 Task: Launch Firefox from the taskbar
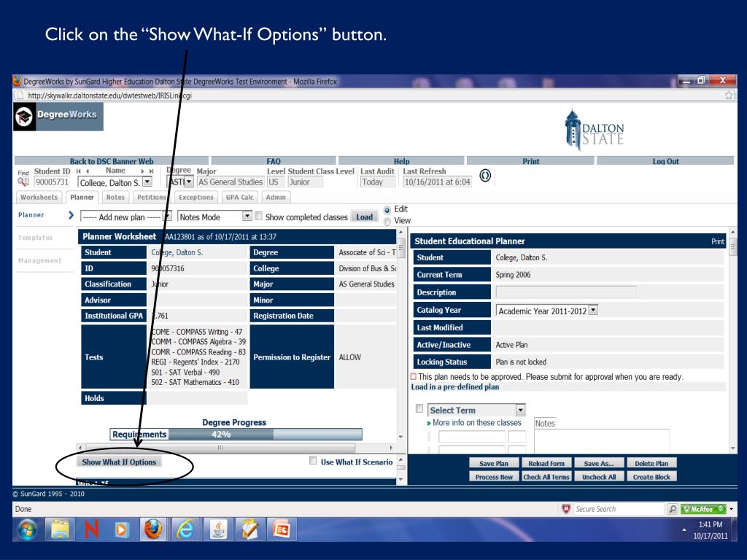[x=153, y=529]
